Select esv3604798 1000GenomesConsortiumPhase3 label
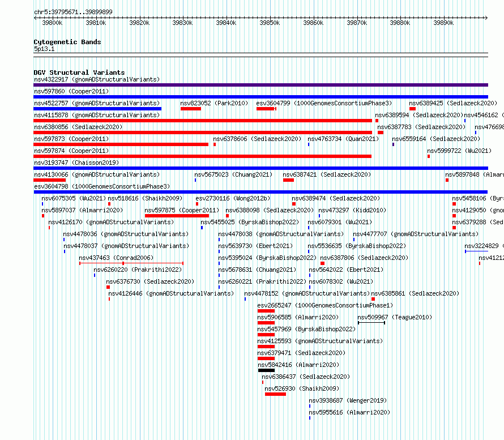 pyautogui.click(x=102, y=186)
